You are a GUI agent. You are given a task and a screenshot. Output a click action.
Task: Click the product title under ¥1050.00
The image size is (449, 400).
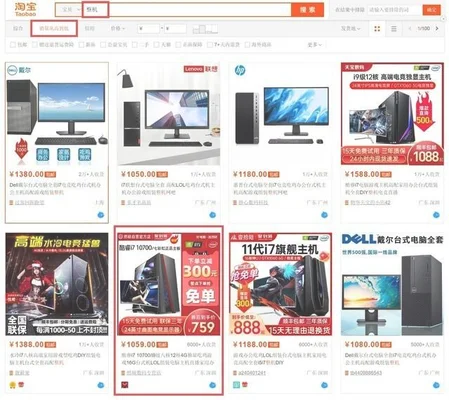168,188
